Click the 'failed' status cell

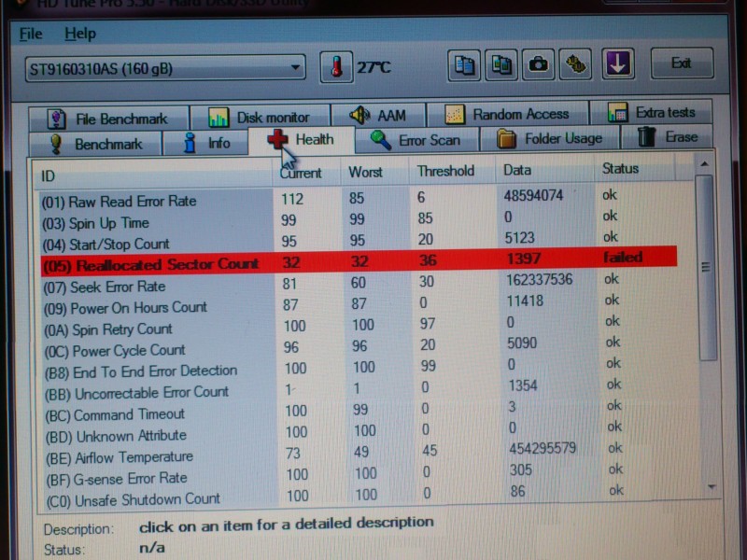pyautogui.click(x=623, y=258)
